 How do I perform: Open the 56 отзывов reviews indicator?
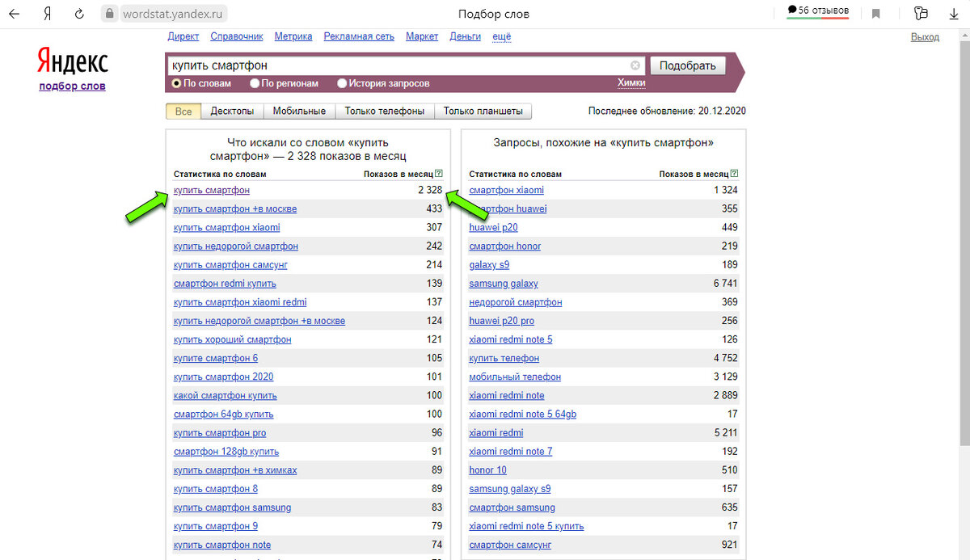pos(817,11)
